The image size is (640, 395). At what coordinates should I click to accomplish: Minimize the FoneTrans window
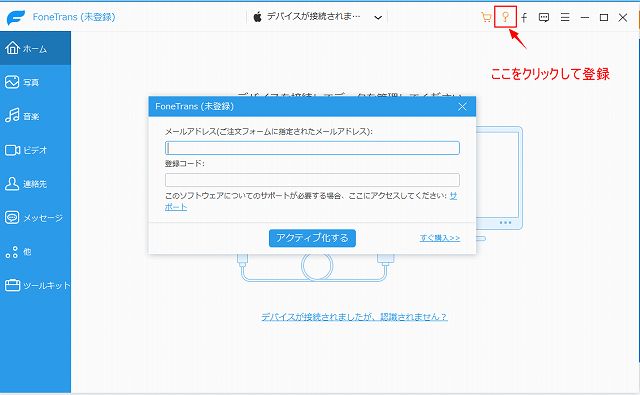(584, 18)
